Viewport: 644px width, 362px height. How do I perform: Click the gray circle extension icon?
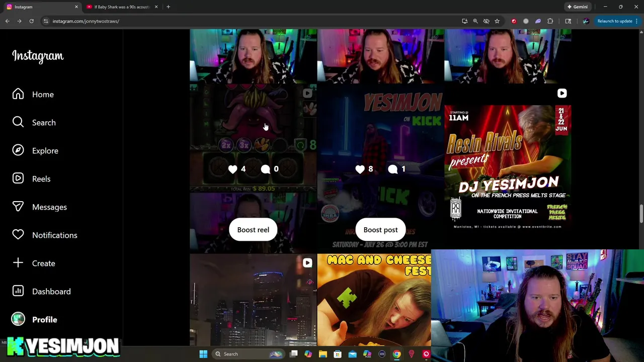point(526,21)
